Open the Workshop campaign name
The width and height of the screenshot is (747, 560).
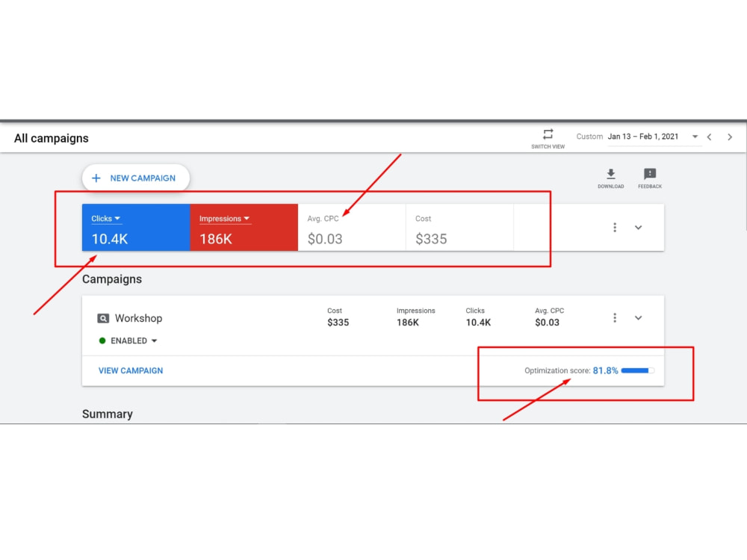click(138, 318)
